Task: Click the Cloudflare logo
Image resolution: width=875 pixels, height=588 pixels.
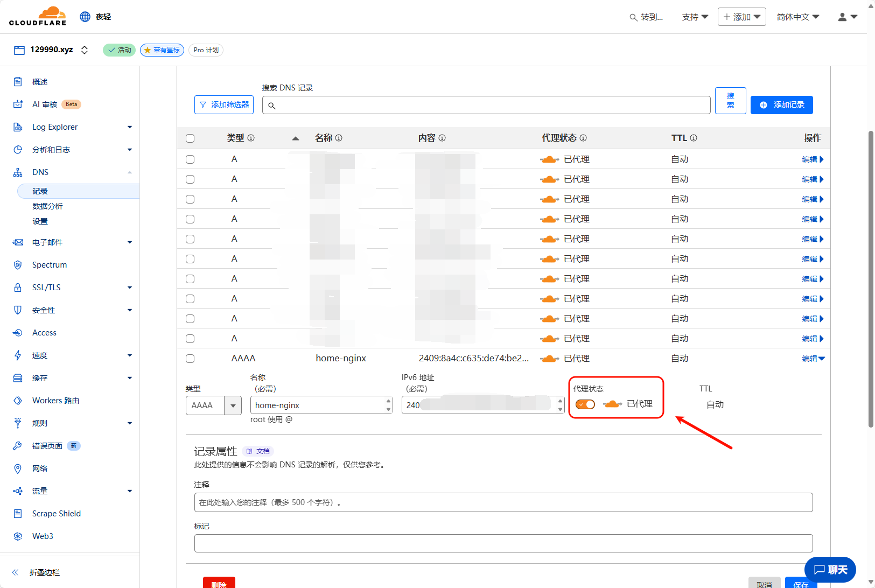Action: pyautogui.click(x=38, y=16)
